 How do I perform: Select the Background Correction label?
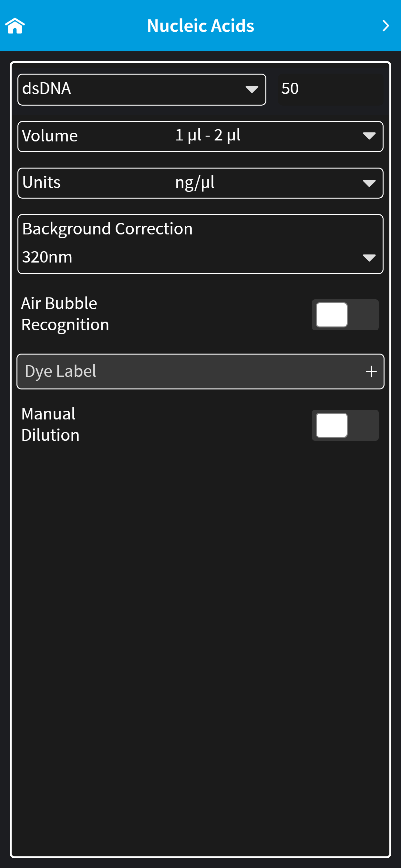click(x=108, y=229)
